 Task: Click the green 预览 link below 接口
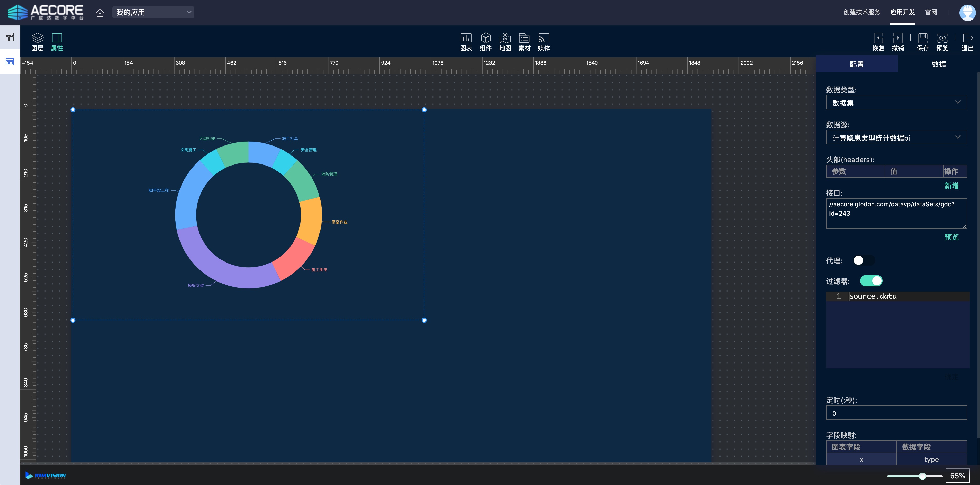pyautogui.click(x=951, y=237)
